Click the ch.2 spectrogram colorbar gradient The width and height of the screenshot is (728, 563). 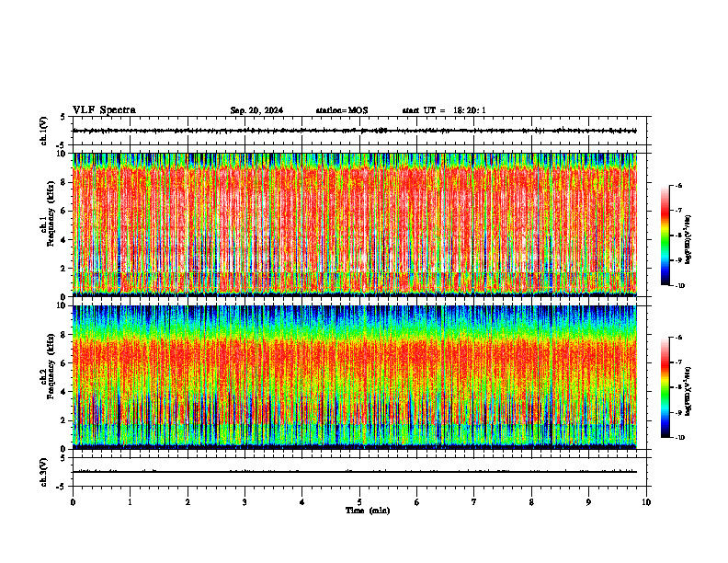tap(665, 387)
